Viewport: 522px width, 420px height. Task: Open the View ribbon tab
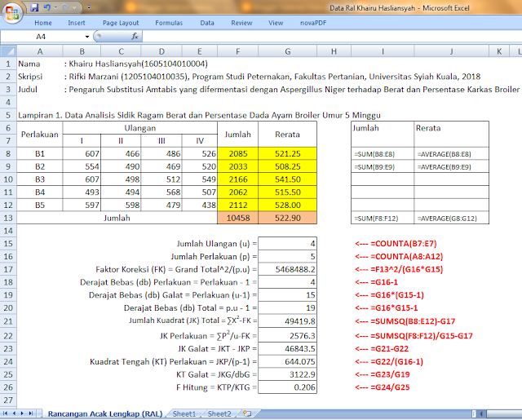coord(276,23)
